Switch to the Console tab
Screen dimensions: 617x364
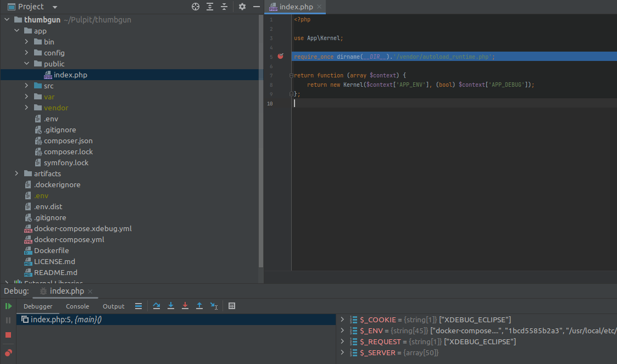77,306
